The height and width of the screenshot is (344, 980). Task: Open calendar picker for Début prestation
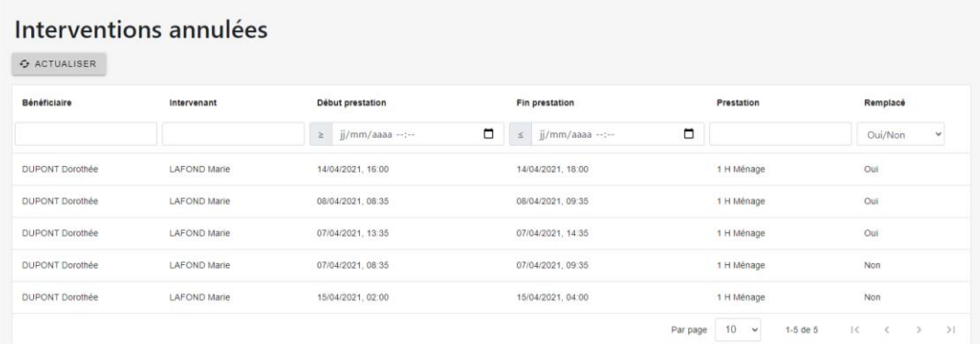(x=489, y=134)
